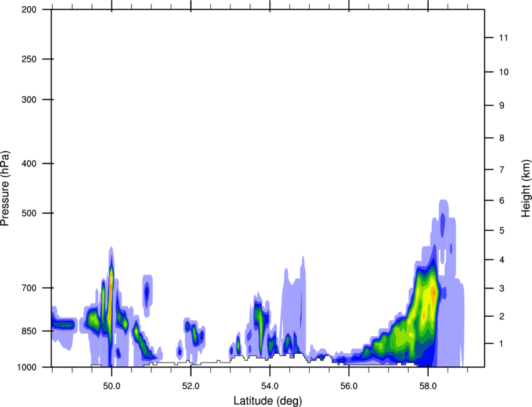Click the 7 km height label

(x=502, y=170)
